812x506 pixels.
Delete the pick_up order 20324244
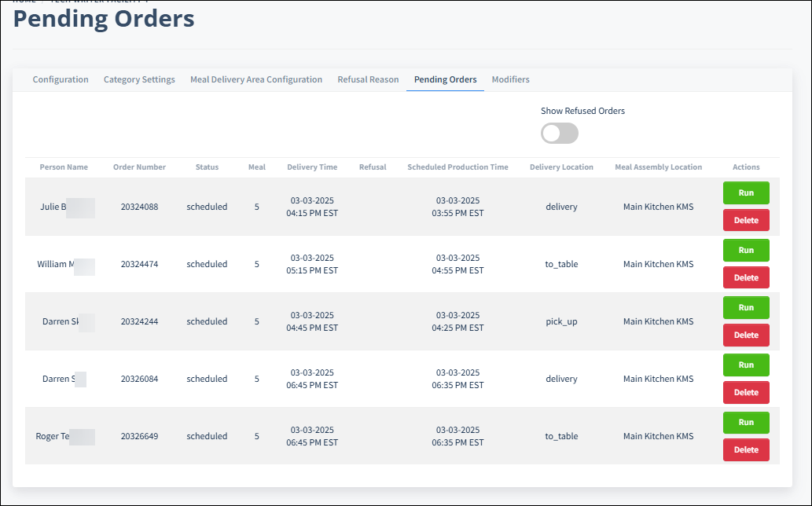745,335
